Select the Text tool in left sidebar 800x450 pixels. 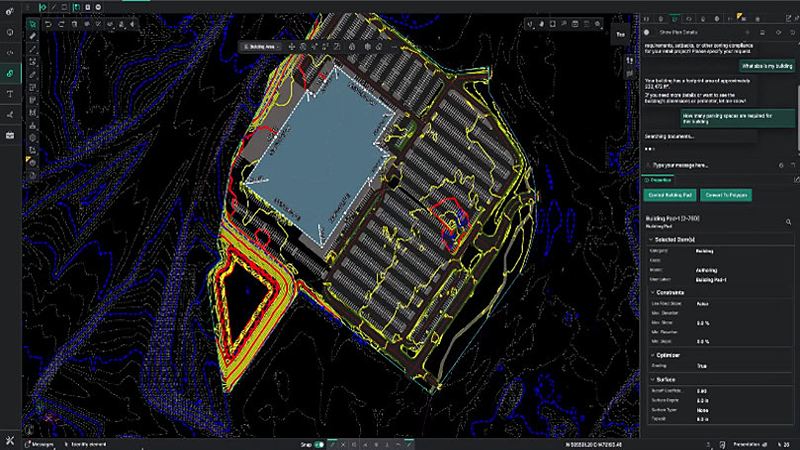[10, 93]
